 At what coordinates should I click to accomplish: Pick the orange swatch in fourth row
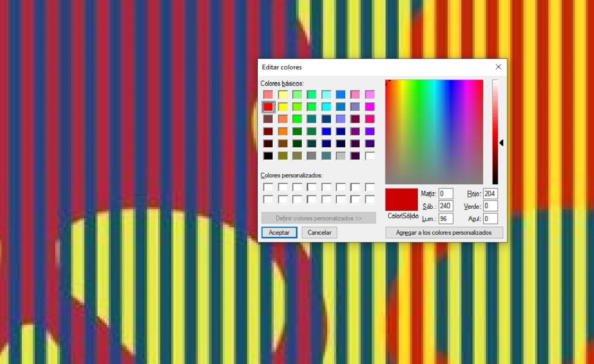click(283, 131)
